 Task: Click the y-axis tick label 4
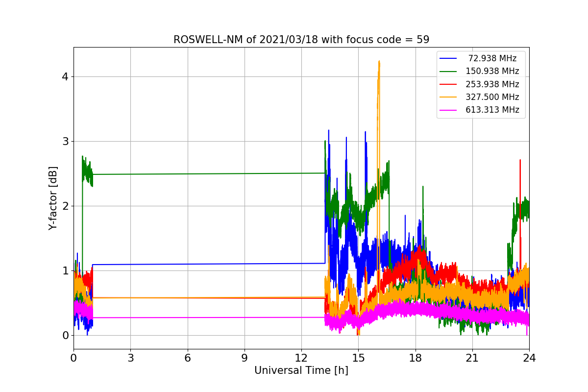coord(65,76)
